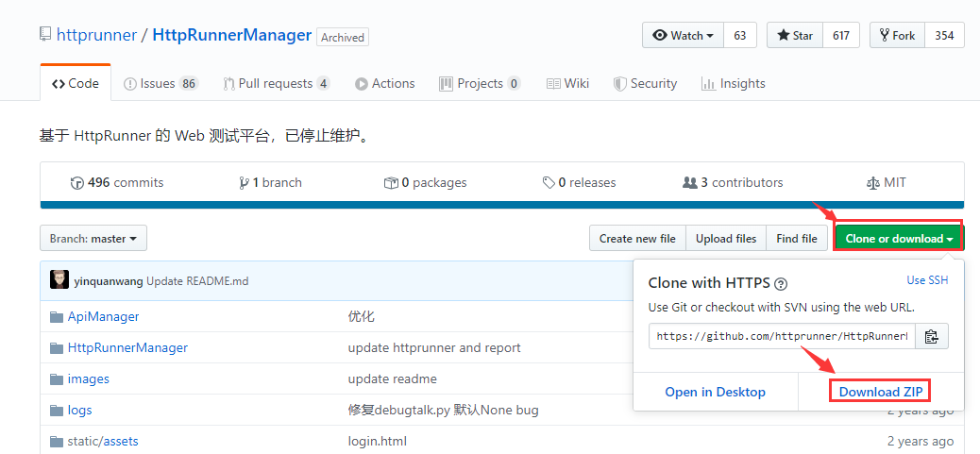Open the ApiManager folder
Image resolution: width=980 pixels, height=454 pixels.
pos(103,316)
